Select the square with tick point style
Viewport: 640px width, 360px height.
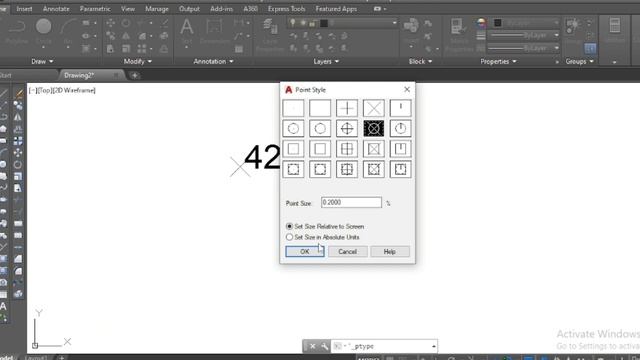pos(400,149)
